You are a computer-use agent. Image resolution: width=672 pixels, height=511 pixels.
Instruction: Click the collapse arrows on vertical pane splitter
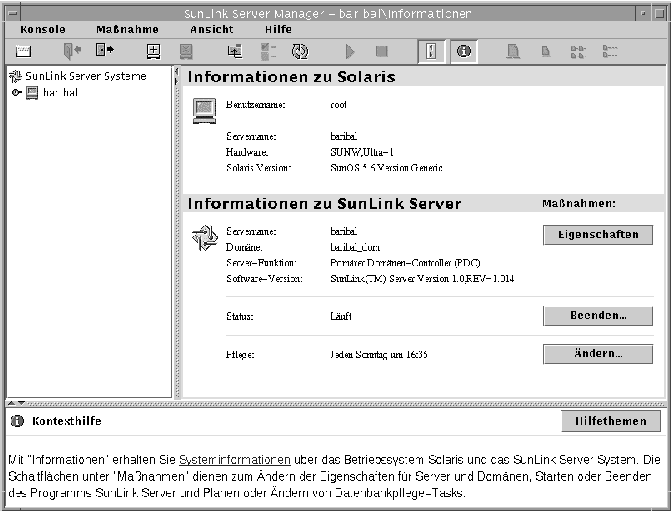tap(176, 76)
